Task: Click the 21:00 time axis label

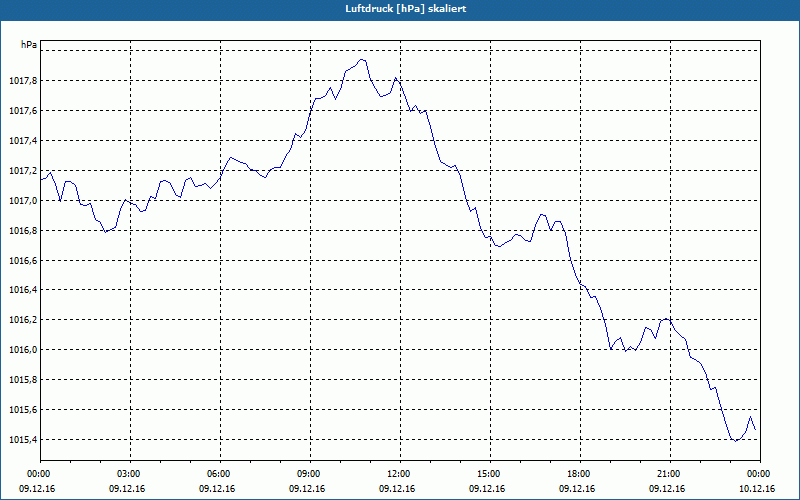Action: point(670,474)
